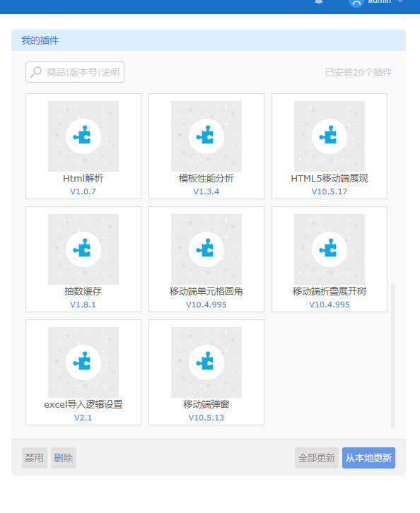Select the excel导入逻辑设置 plugin icon

pyautogui.click(x=83, y=362)
